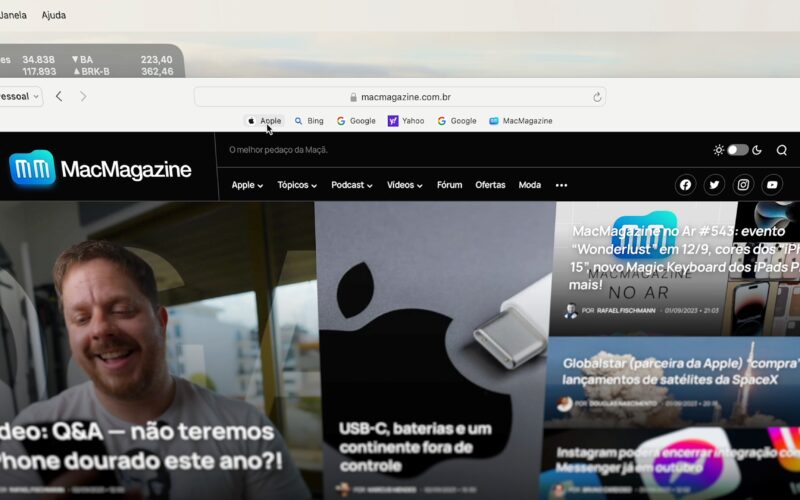Show more navigation items via the three dots

pyautogui.click(x=561, y=185)
